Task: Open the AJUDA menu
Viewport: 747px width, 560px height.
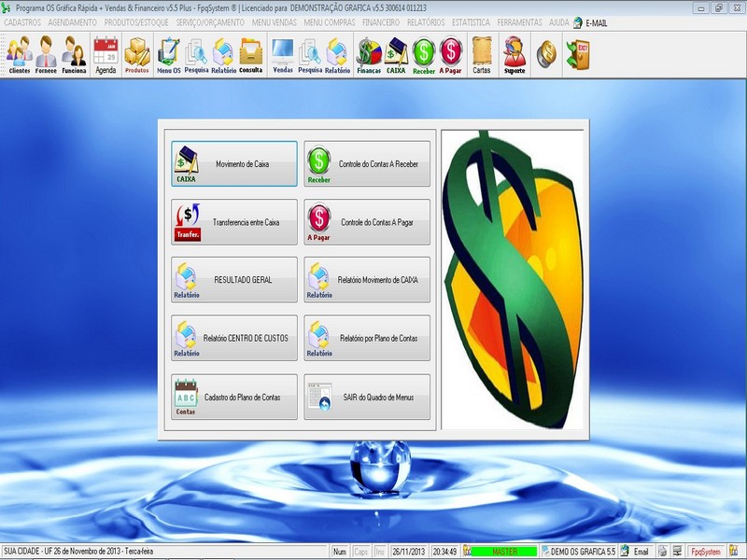Action: (558, 22)
